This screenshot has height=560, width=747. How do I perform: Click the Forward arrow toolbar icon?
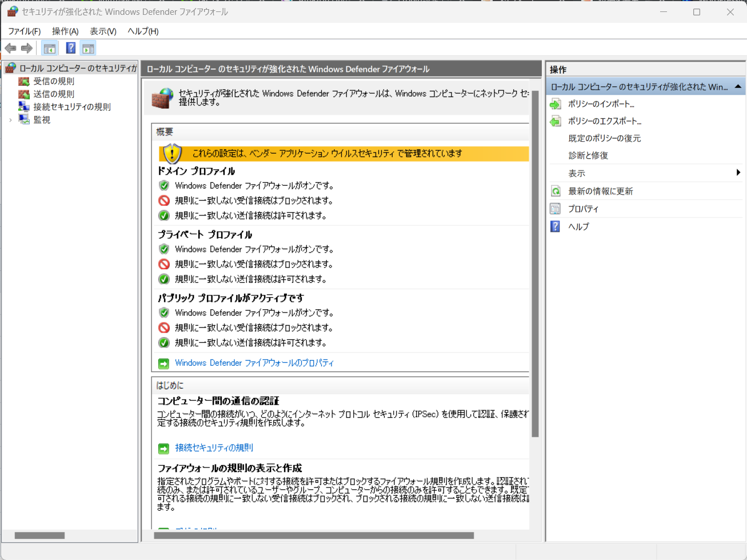[x=26, y=49]
